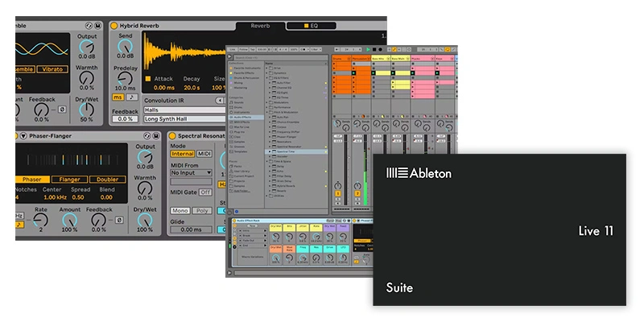Viewport: 644px width, 322px height.
Task: Open the EQ tab in Hybrid Reverb
Action: click(x=311, y=26)
